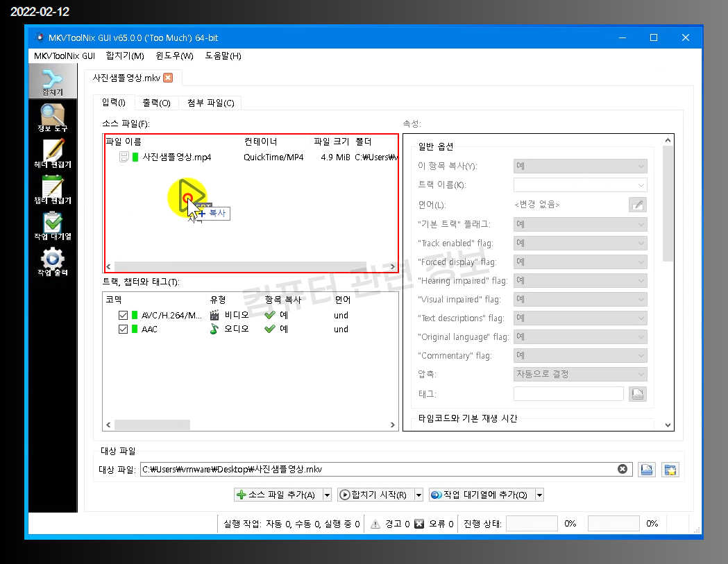Open the 도움말(H) menu
The image size is (728, 564).
pyautogui.click(x=223, y=56)
